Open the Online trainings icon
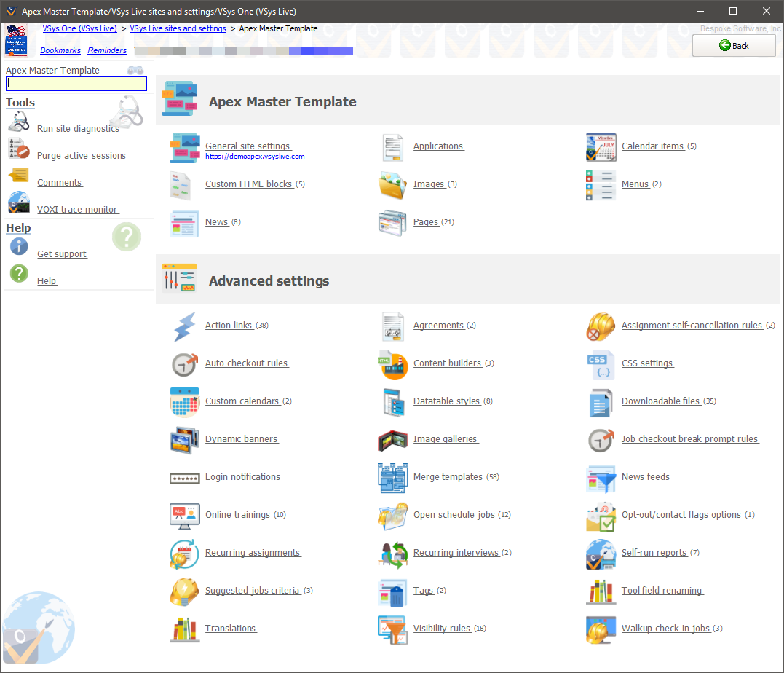Viewport: 784px width, 673px height. tap(184, 516)
